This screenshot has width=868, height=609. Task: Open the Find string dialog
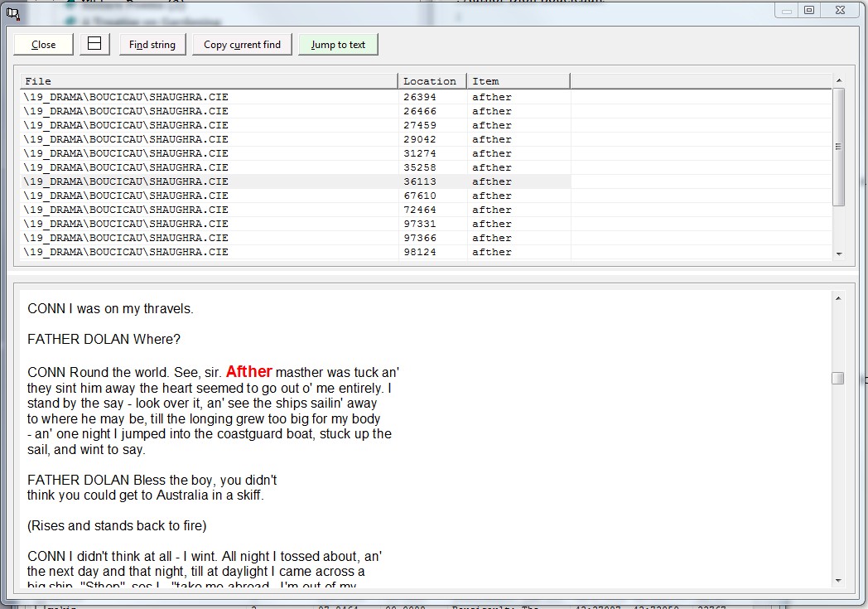(x=152, y=45)
